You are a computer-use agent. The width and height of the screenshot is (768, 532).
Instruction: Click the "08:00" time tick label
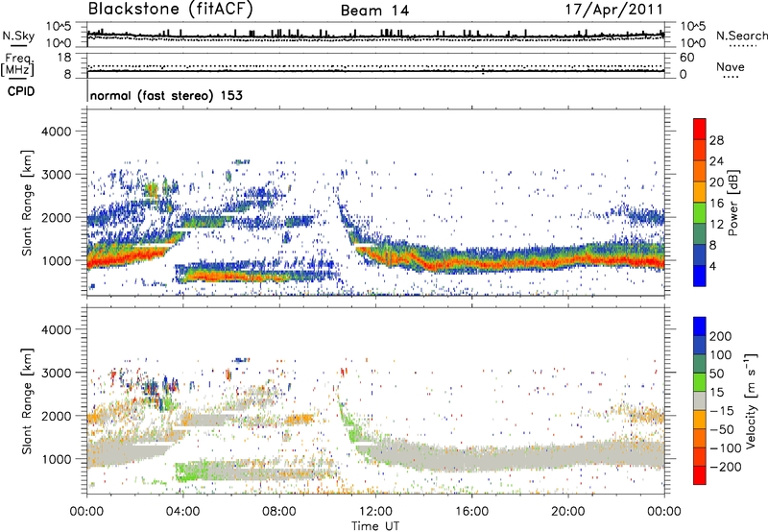(x=279, y=512)
